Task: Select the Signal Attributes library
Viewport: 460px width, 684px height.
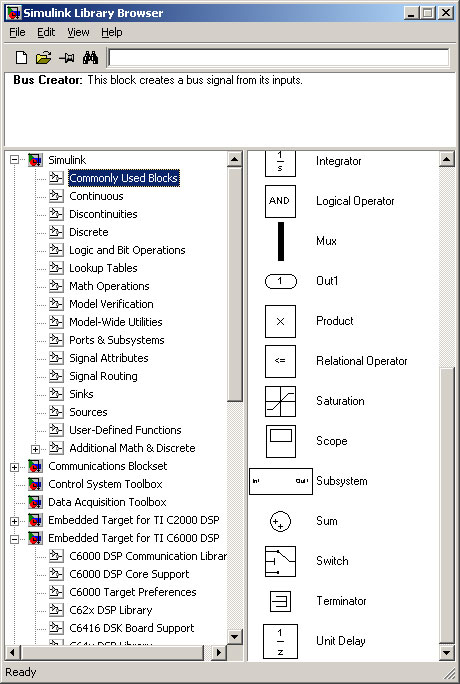Action: (109, 358)
